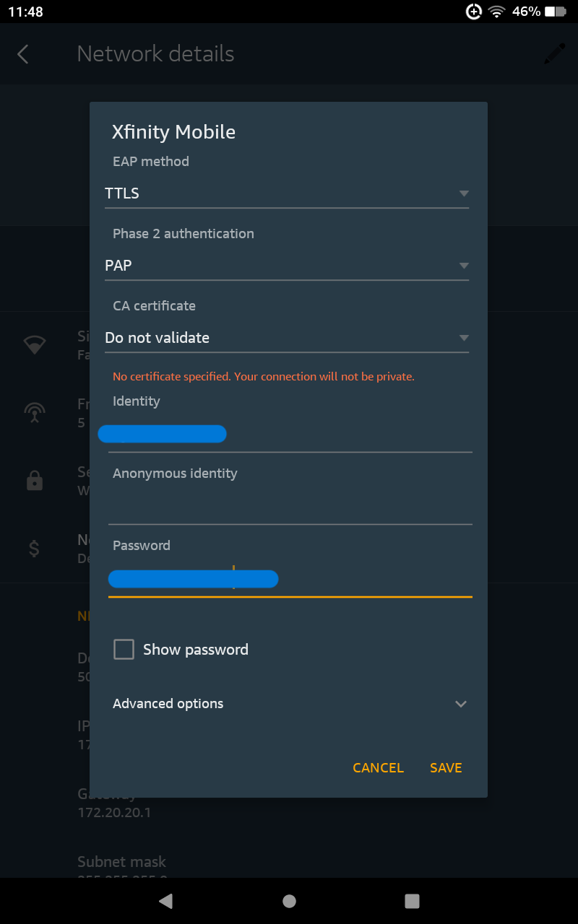
Task: Open the CA certificate Do not validate dropdown
Action: click(287, 338)
